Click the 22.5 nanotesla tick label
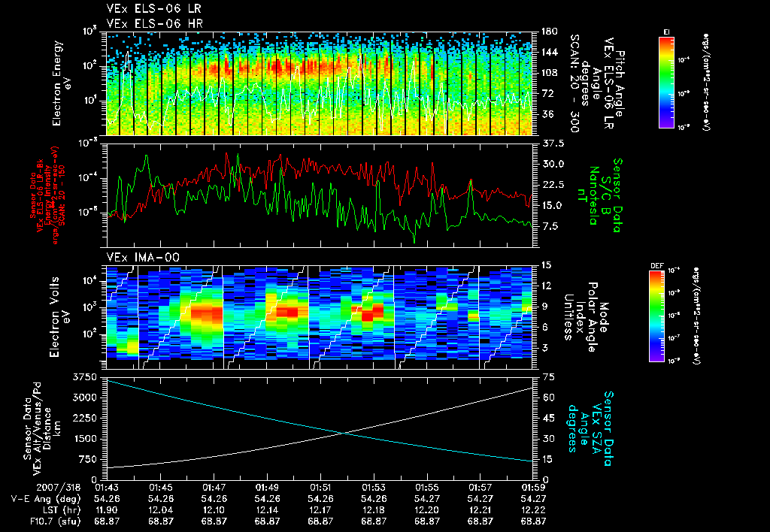Image resolution: width=770 pixels, height=532 pixels. click(x=553, y=185)
